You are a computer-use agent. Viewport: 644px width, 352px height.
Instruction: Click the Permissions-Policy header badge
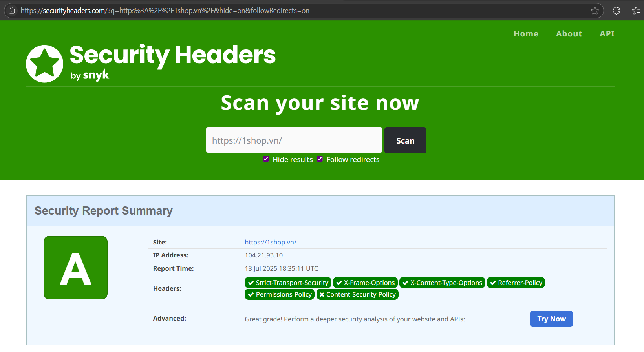[x=280, y=294]
